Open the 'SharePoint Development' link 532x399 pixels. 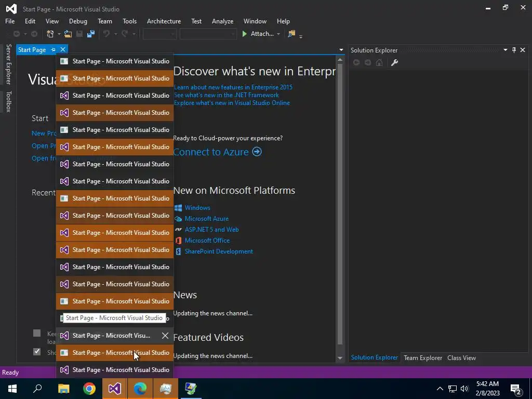pos(219,251)
